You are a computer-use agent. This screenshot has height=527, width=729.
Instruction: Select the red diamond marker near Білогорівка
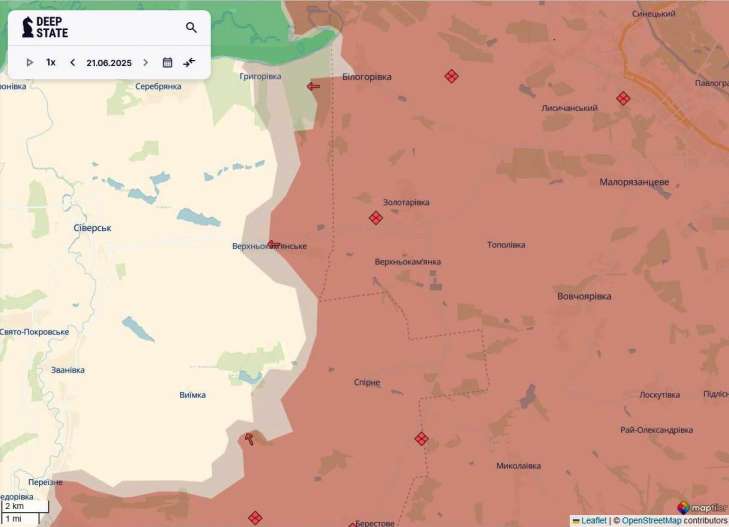(451, 76)
